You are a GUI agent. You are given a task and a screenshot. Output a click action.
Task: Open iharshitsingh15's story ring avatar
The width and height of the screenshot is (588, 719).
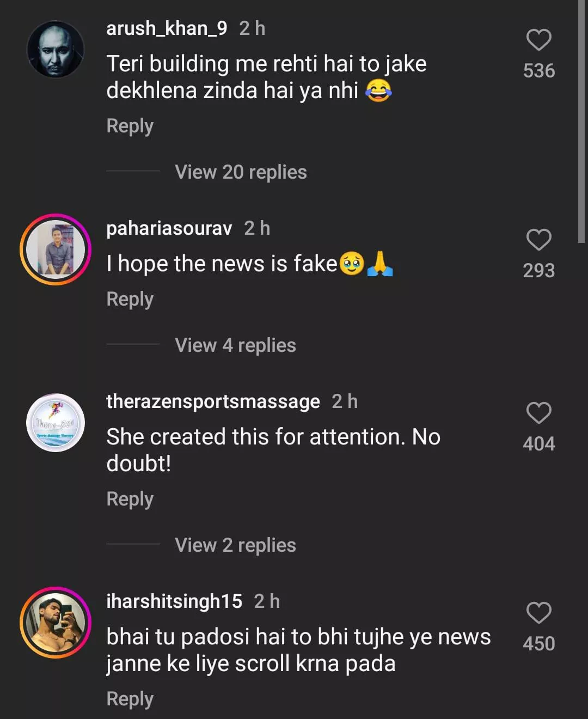point(56,623)
